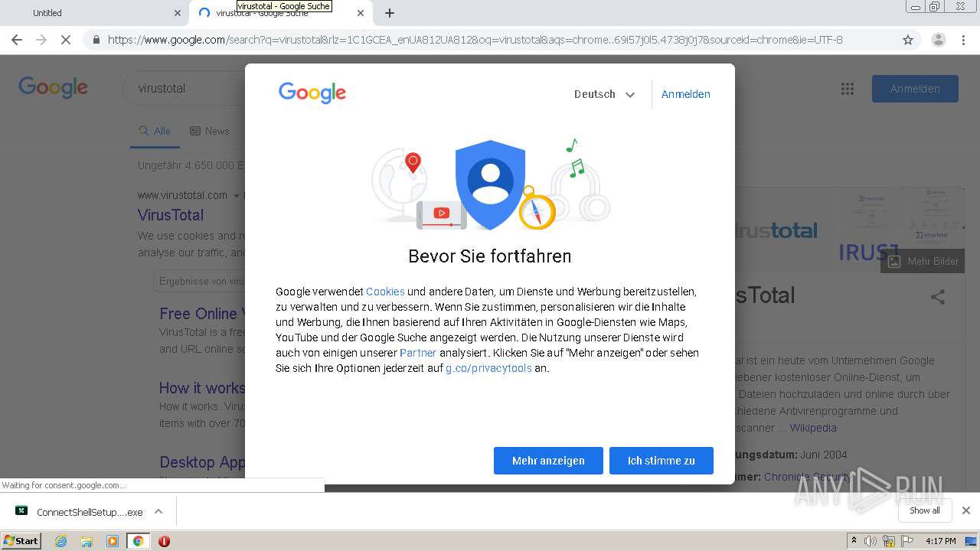Image resolution: width=980 pixels, height=551 pixels.
Task: Open the ConnectShellSetup exe download item
Action: click(80, 512)
